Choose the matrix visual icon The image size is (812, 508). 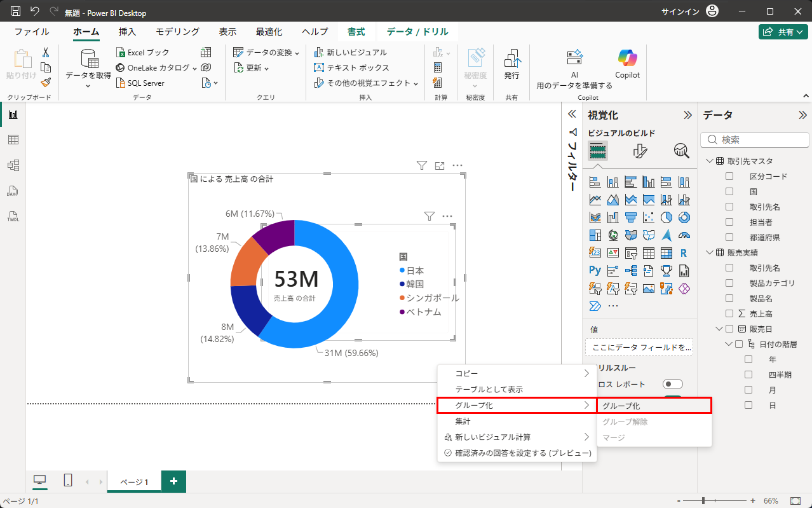[x=667, y=253]
